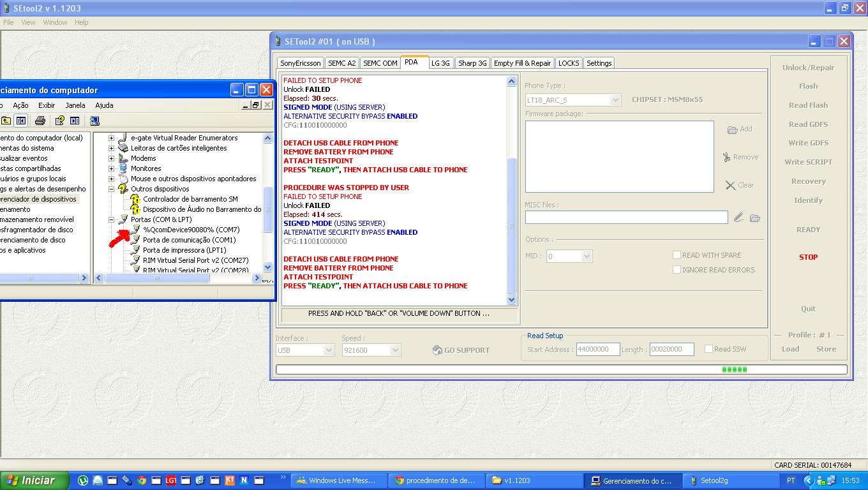Viewport: 868px width, 490px height.
Task: Click the Clear X icon
Action: [x=731, y=185]
